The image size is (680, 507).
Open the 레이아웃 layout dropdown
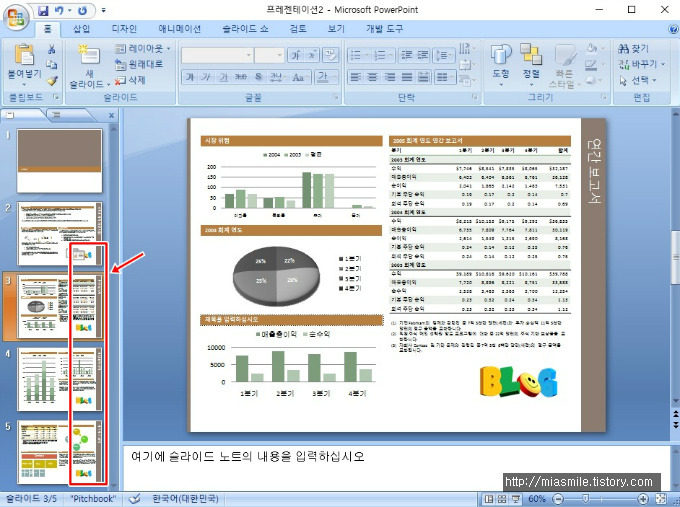point(143,49)
